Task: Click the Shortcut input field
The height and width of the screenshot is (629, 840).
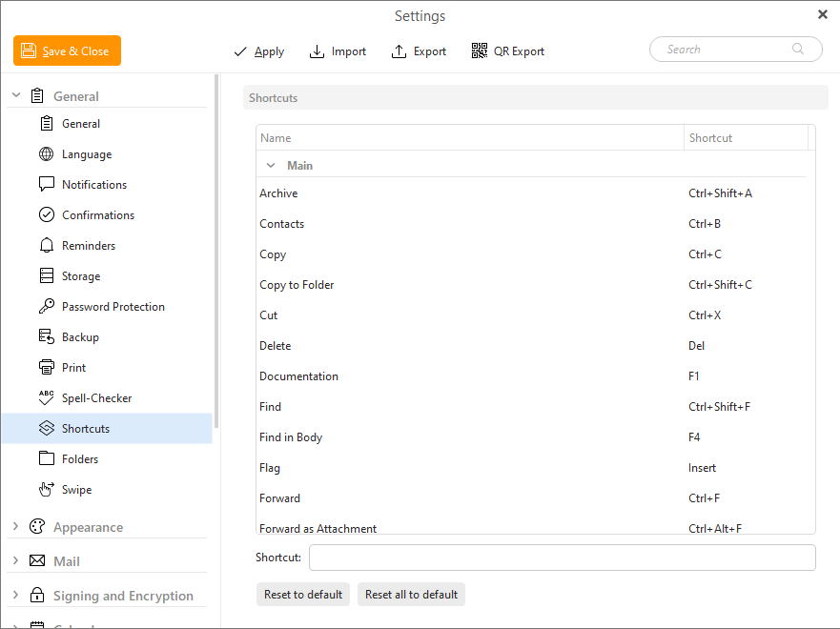Action: 562,558
